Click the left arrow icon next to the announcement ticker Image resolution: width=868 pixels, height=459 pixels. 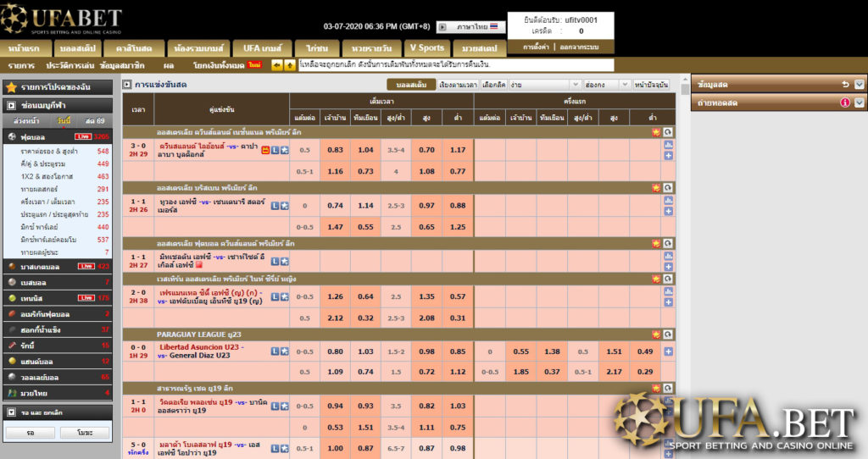tap(276, 65)
